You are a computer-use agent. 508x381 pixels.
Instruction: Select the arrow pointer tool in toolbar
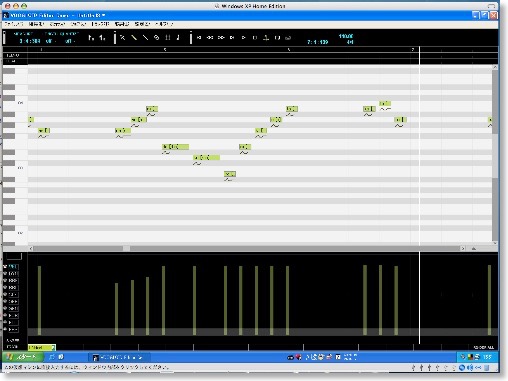[122, 38]
